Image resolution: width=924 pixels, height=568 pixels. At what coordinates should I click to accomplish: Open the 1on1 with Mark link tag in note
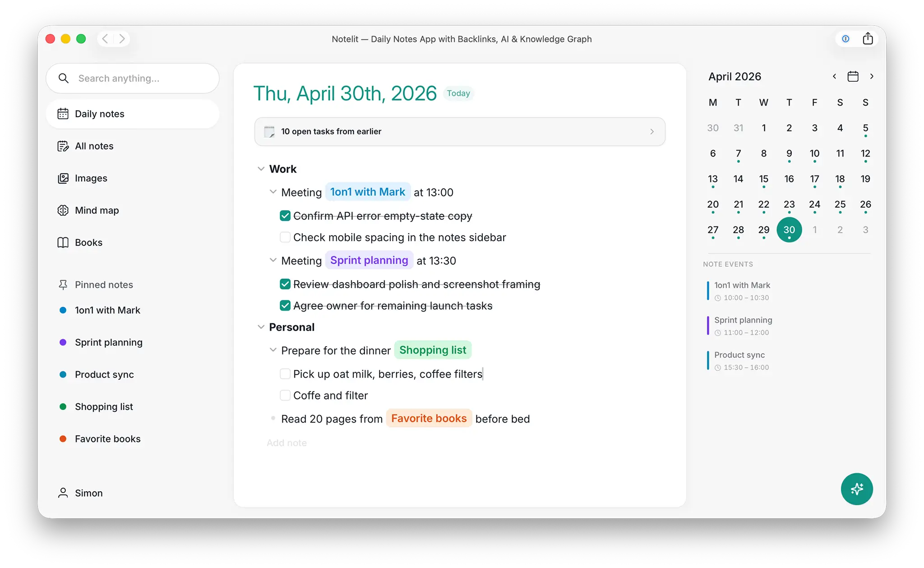click(x=368, y=192)
